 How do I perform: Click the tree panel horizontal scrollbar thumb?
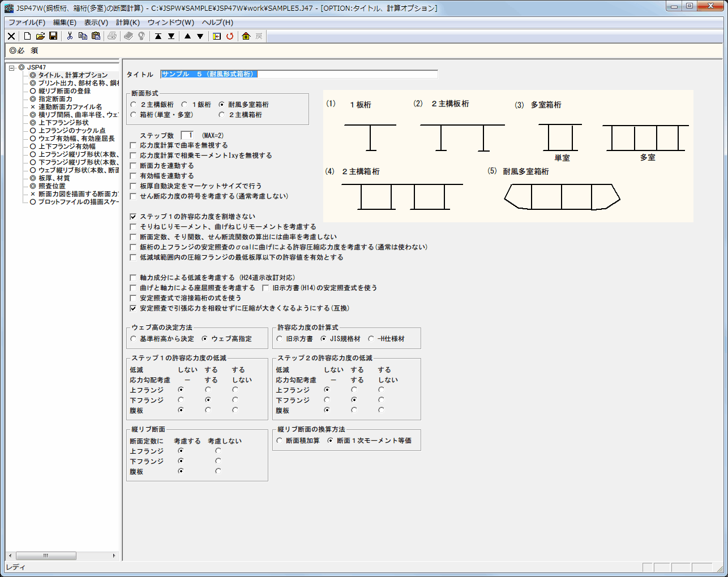point(45,556)
